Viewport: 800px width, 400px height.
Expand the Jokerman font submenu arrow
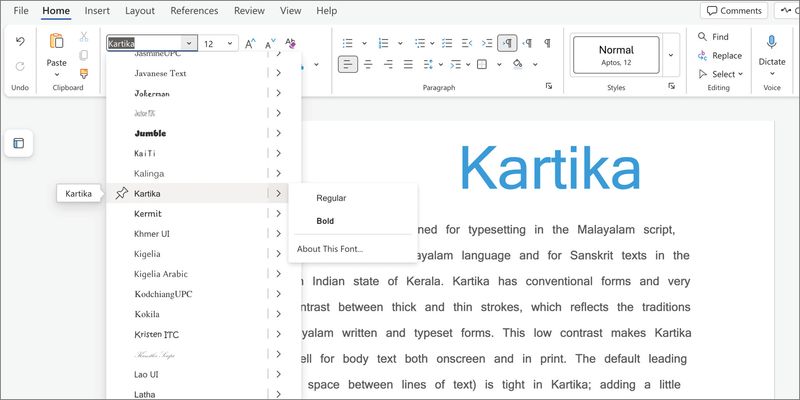(278, 93)
